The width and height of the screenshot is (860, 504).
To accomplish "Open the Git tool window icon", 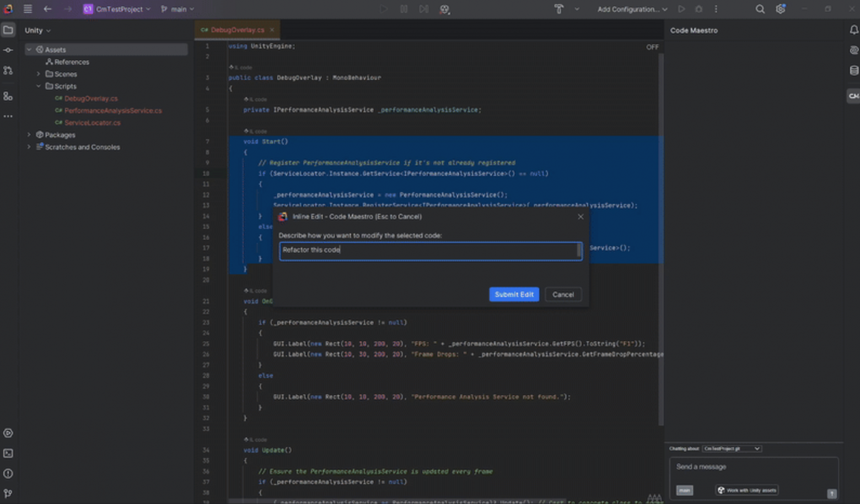I will point(8,493).
